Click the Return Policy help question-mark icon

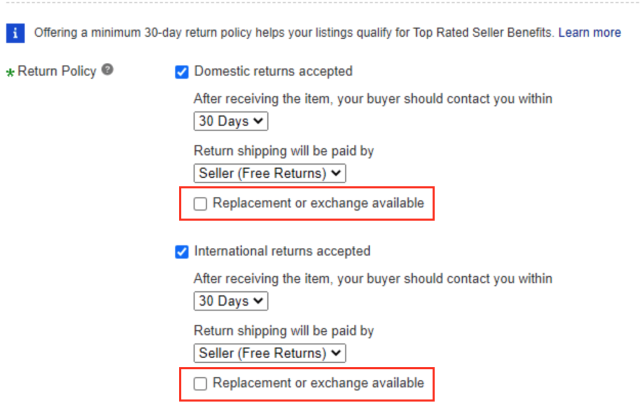pyautogui.click(x=107, y=71)
